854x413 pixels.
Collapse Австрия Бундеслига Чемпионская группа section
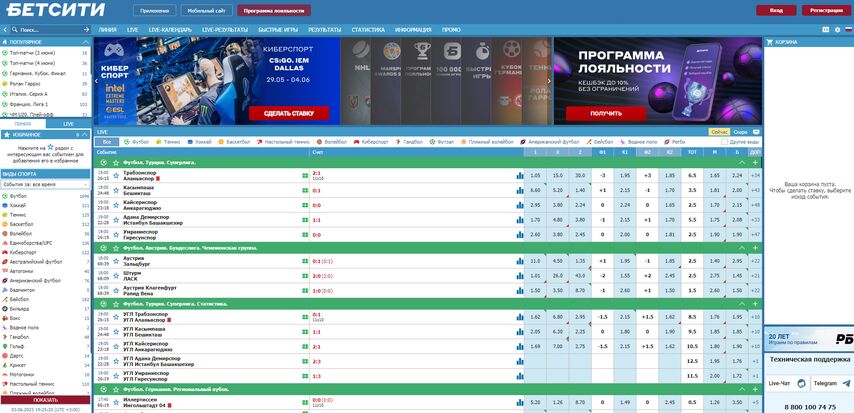coord(741,248)
